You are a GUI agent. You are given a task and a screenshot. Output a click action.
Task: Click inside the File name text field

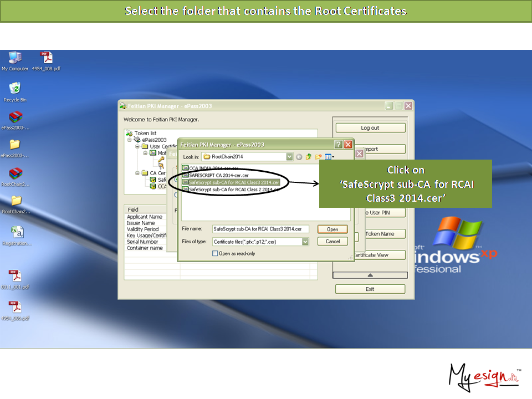tap(260, 229)
